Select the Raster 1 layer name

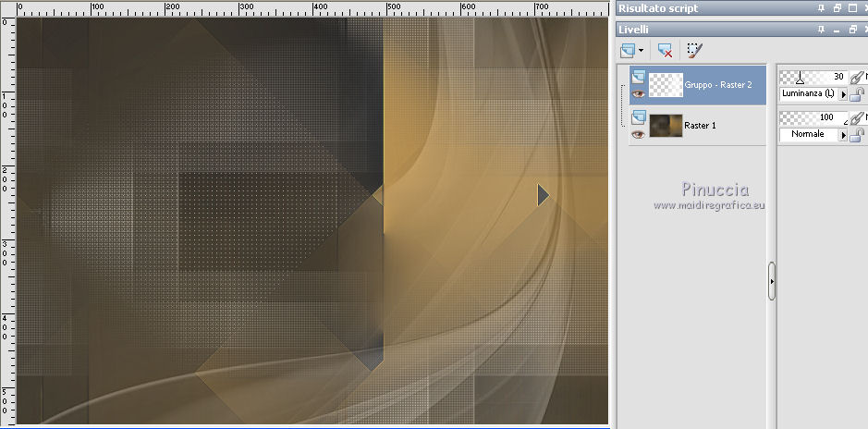pos(701,125)
